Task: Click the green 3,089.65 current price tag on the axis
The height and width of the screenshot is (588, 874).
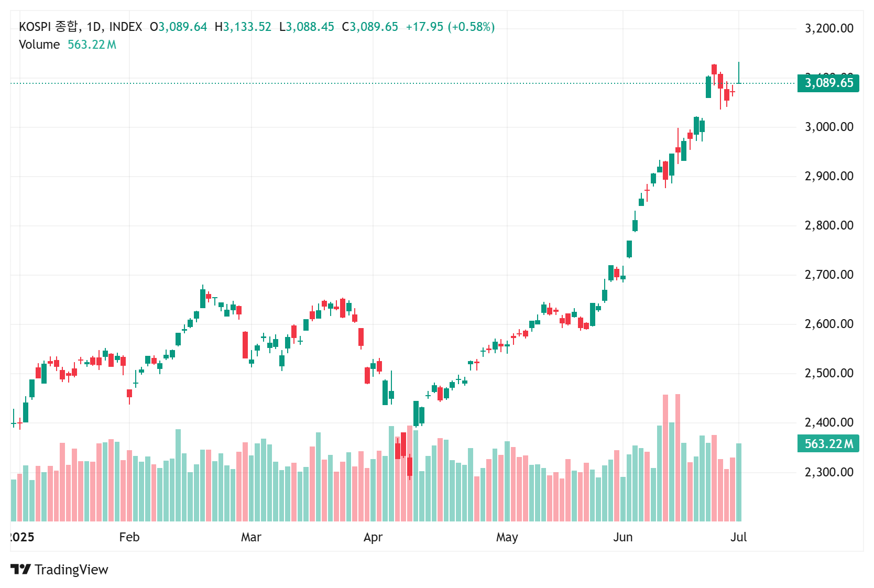Action: (828, 83)
